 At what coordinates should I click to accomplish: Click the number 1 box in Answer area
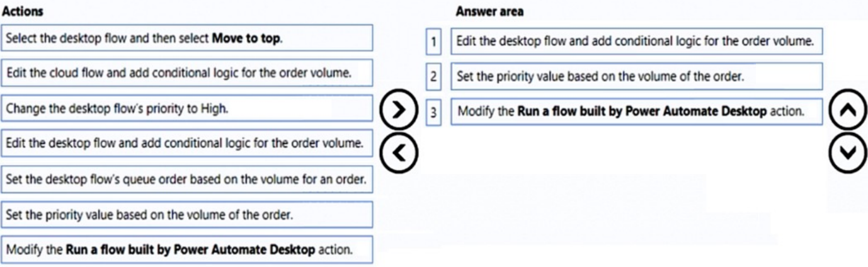[433, 42]
